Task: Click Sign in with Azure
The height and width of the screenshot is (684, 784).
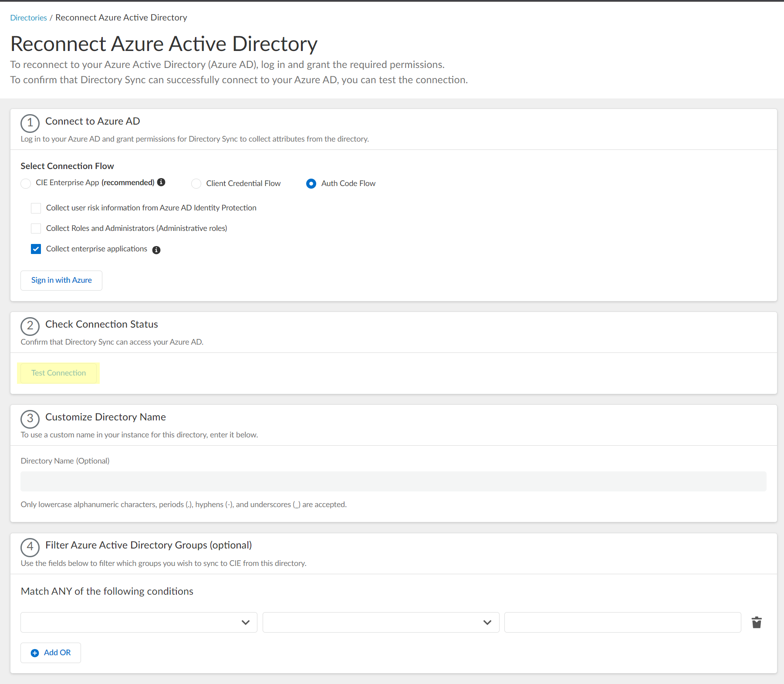Action: tap(61, 280)
